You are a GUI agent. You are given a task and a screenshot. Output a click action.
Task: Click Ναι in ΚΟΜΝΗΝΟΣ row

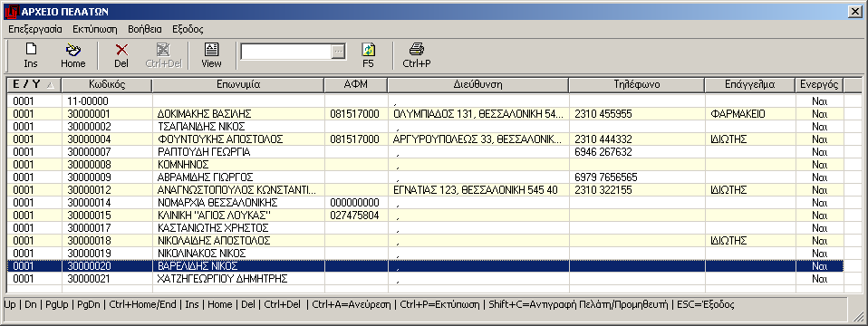(x=820, y=165)
